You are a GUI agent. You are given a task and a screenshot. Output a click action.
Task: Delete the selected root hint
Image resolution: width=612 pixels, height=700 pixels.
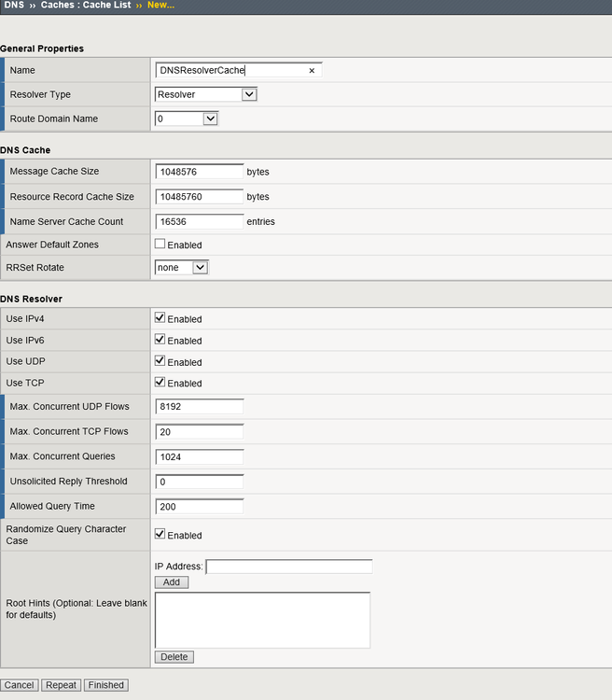[x=174, y=657]
